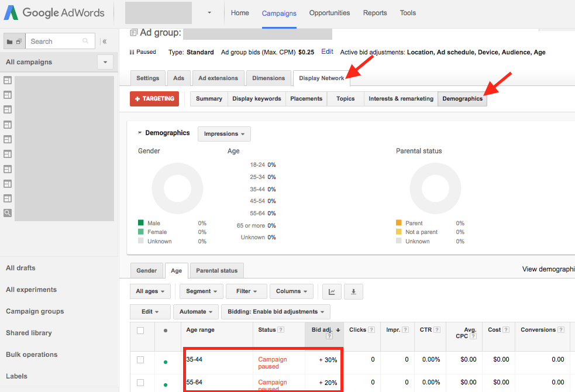Click help icon next to Status header
Image resolution: width=575 pixels, height=392 pixels.
(281, 330)
